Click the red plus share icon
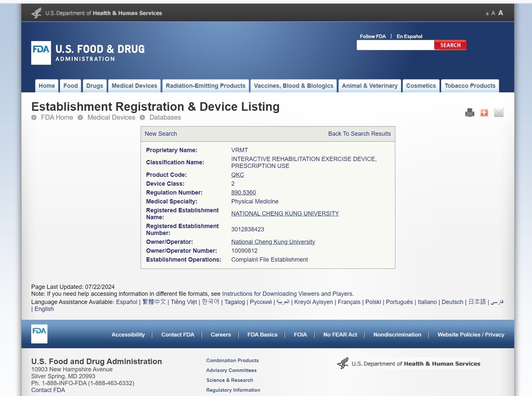This screenshot has width=532, height=396. pyautogui.click(x=484, y=113)
